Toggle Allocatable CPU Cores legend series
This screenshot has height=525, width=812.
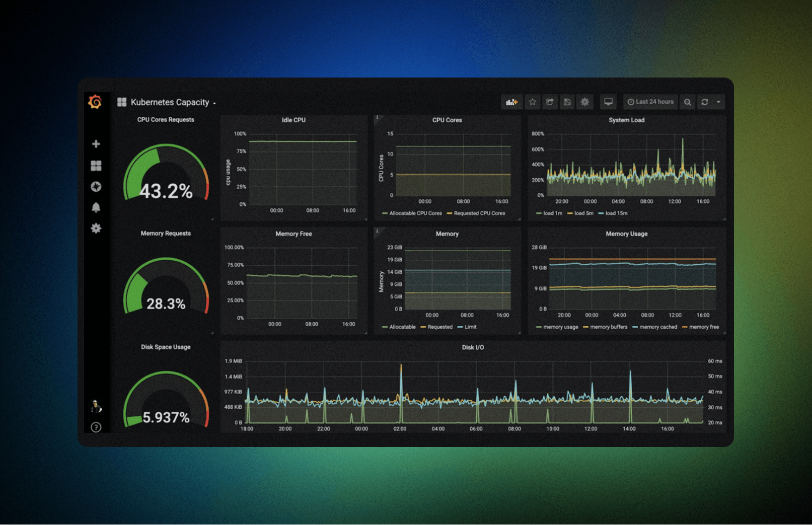[x=412, y=213]
